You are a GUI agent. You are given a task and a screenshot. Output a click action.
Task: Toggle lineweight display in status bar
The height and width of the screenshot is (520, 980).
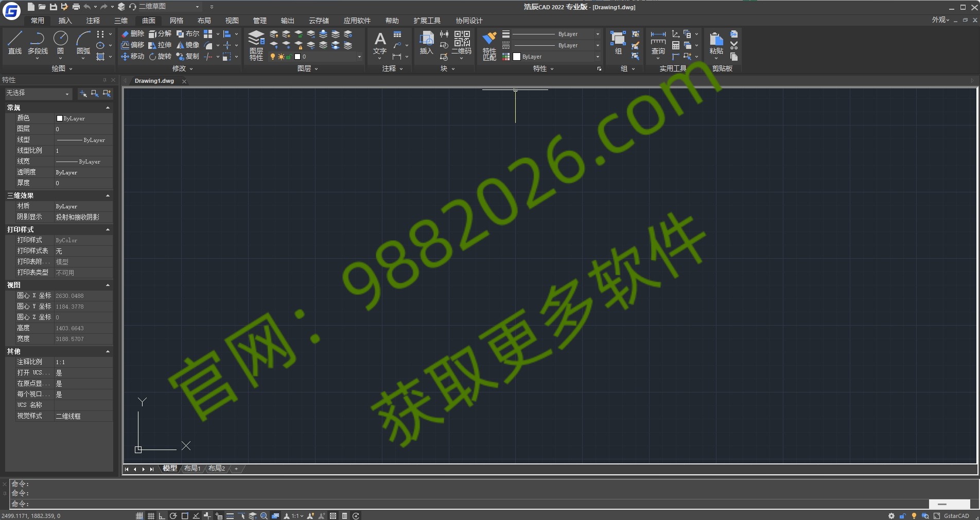point(230,516)
